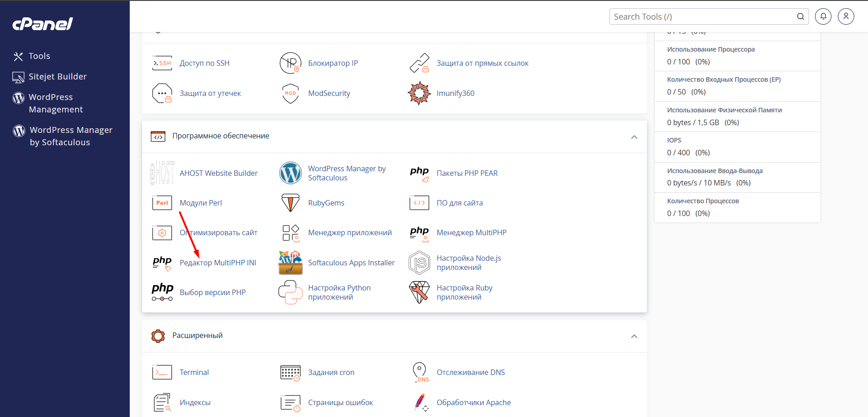Open the Доступ по SSH link
Image resolution: width=868 pixels, height=417 pixels.
tap(205, 63)
